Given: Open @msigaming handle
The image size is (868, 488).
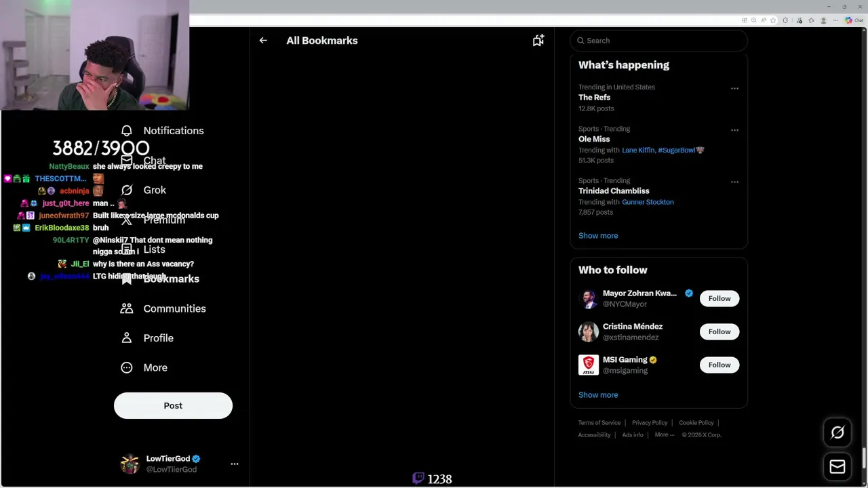Looking at the screenshot, I should [x=625, y=371].
